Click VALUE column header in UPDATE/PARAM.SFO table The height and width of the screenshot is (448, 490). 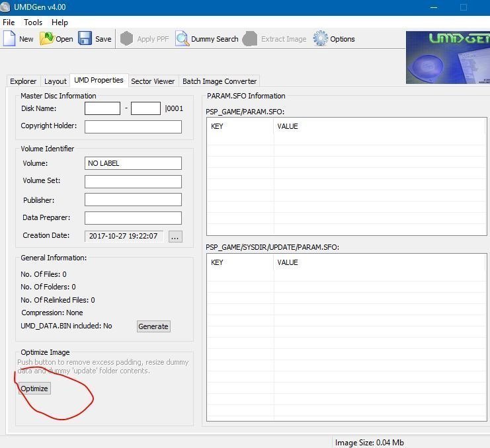tap(380, 262)
